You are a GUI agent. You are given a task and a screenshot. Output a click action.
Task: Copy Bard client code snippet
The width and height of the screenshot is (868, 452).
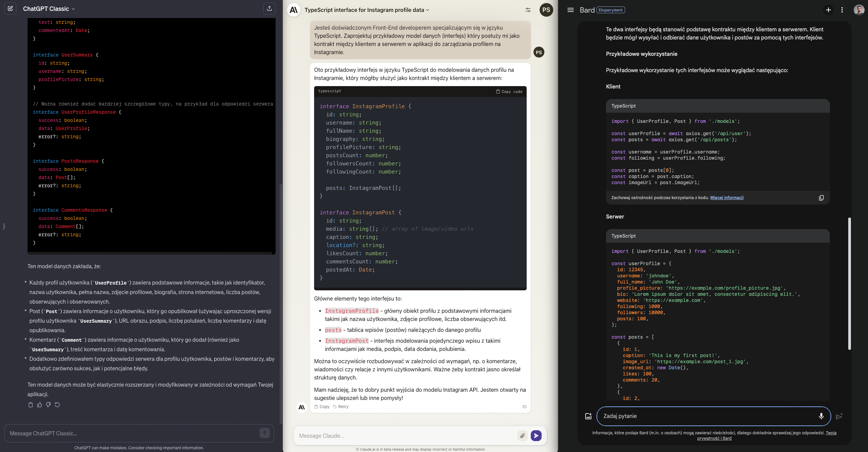pyautogui.click(x=821, y=198)
